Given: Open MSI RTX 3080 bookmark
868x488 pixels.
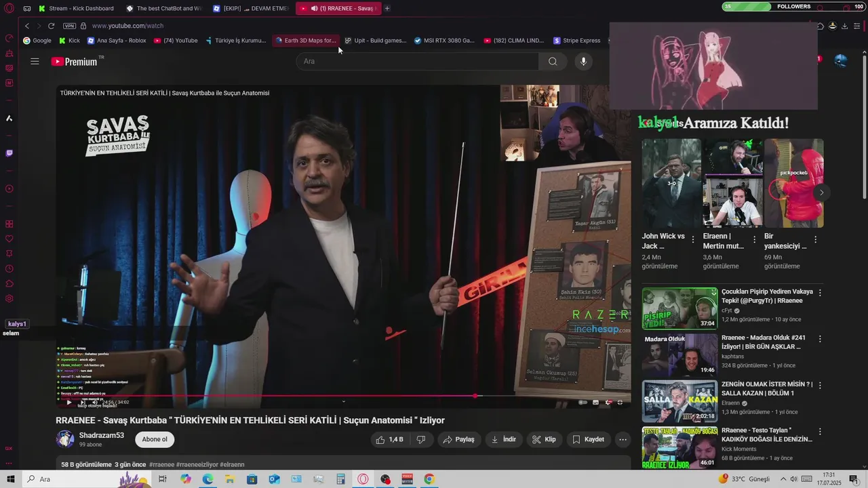Looking at the screenshot, I should 444,41.
